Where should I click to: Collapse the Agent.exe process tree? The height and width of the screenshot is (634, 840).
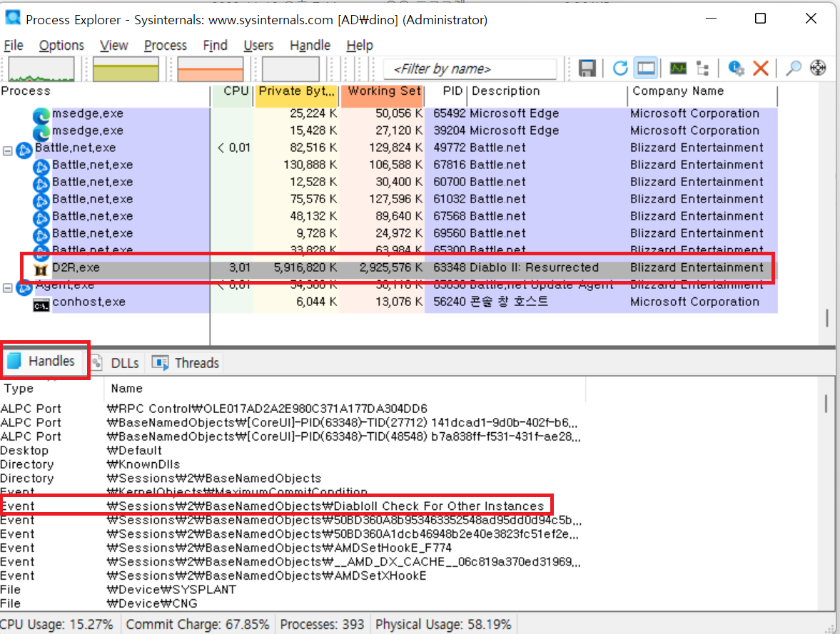click(8, 288)
